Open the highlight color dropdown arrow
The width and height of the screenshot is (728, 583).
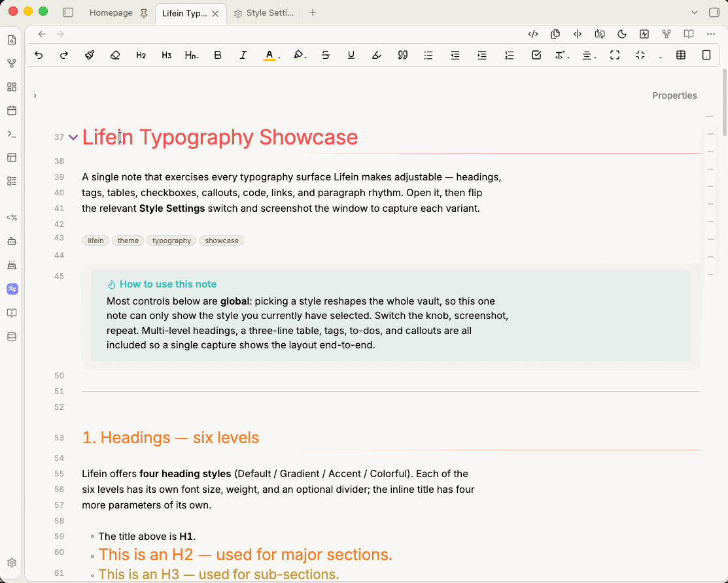(x=305, y=58)
